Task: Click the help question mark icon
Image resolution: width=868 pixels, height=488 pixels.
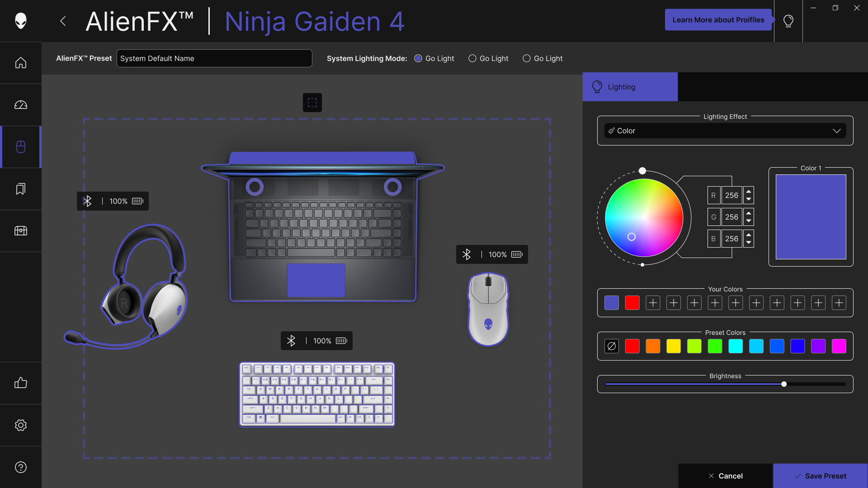Action: 21,467
